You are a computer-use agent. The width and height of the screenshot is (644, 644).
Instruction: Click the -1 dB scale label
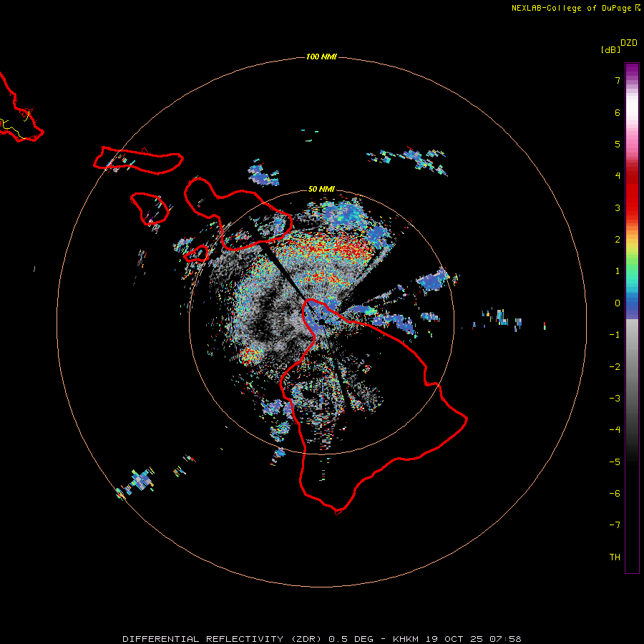click(615, 335)
